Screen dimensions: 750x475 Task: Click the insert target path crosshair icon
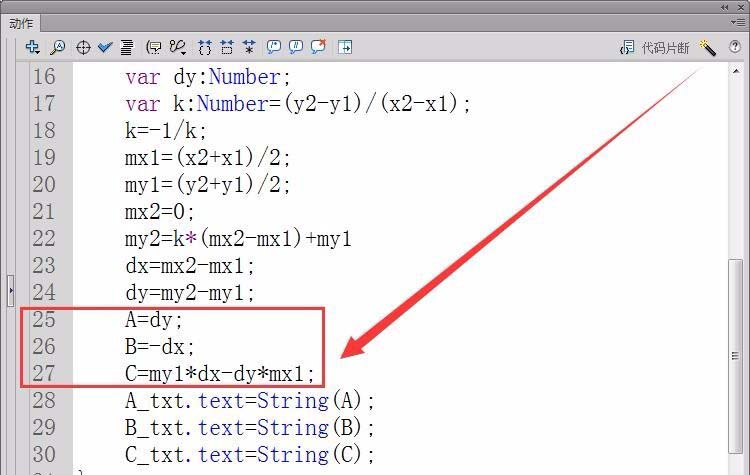[x=83, y=47]
